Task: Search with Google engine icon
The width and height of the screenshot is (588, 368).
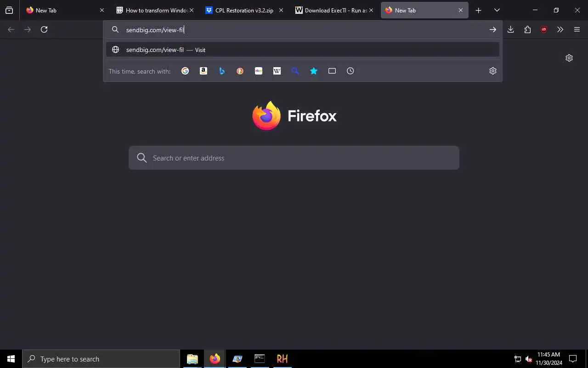Action: 185,71
